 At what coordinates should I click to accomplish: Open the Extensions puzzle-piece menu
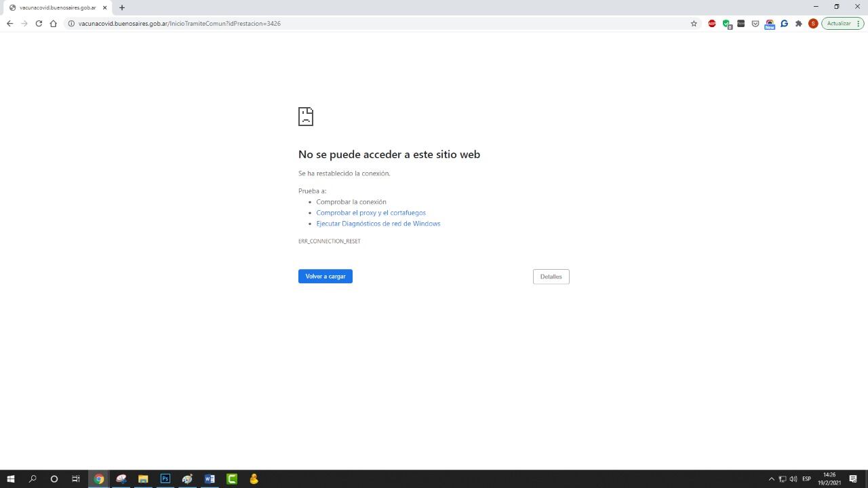799,24
